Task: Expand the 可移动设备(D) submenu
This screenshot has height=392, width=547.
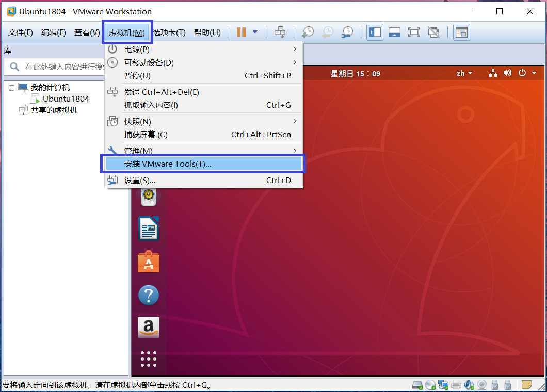Action: click(204, 62)
